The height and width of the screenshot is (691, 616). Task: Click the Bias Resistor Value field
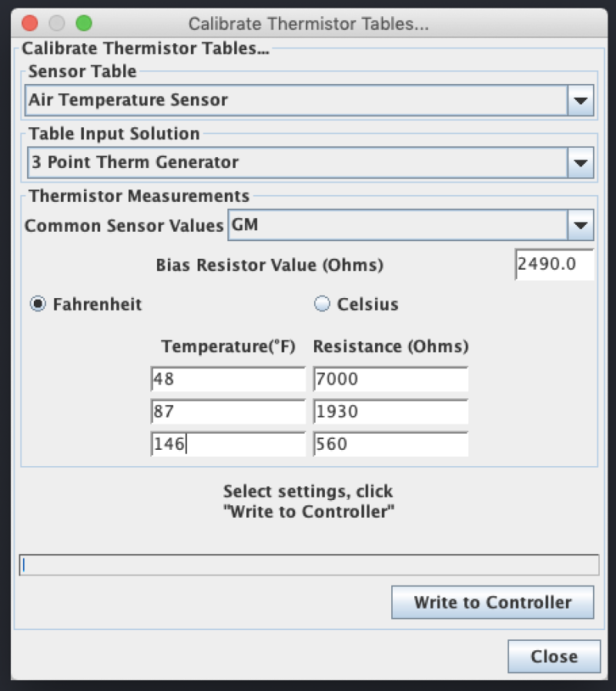tap(554, 264)
